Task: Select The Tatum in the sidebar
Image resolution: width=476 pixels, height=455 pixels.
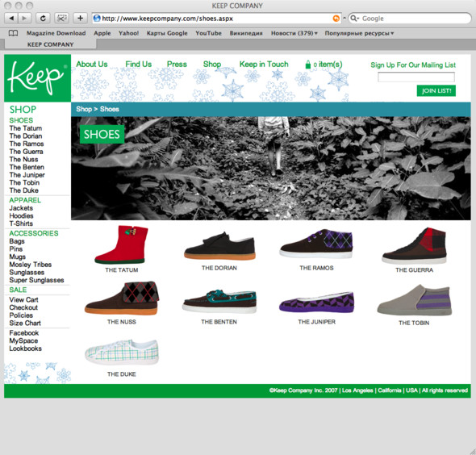Action: (26, 128)
